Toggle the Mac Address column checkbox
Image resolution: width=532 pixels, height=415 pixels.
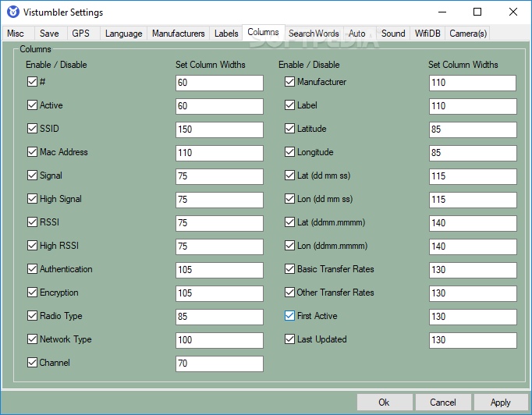coord(32,152)
